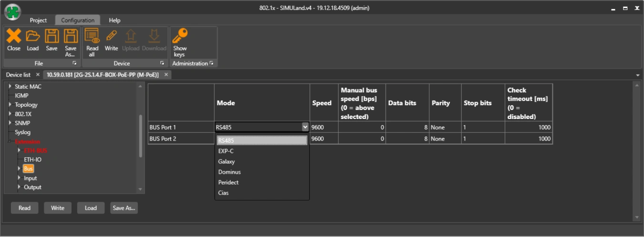Image resolution: width=644 pixels, height=237 pixels.
Task: Open the Project ribbon tab
Action: [x=38, y=21]
